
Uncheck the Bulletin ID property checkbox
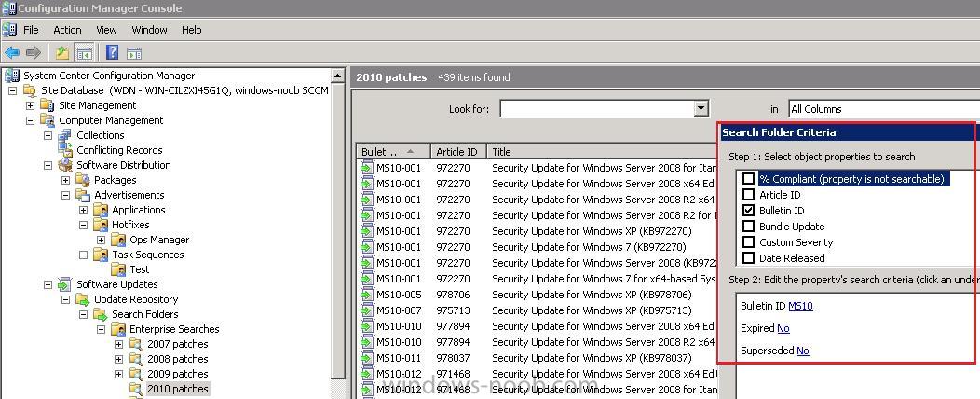pos(748,211)
